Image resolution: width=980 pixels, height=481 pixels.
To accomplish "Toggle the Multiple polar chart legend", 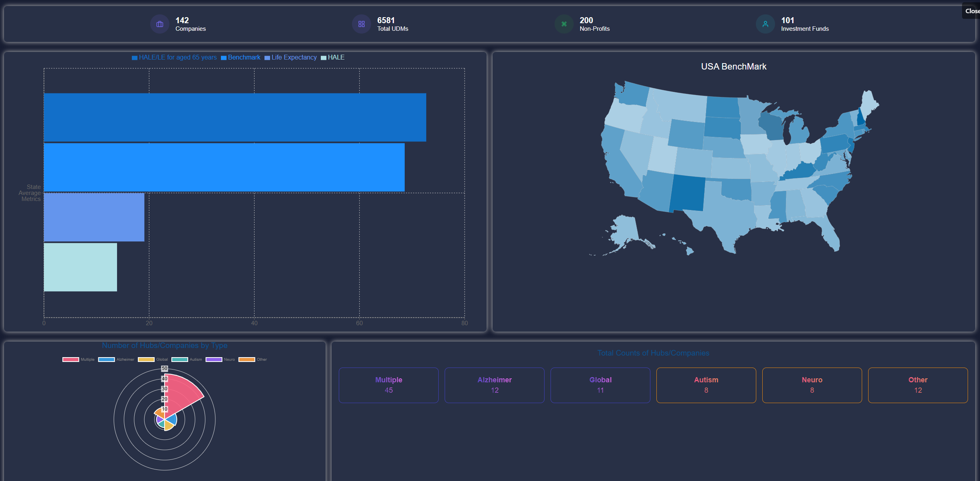I will click(x=78, y=360).
